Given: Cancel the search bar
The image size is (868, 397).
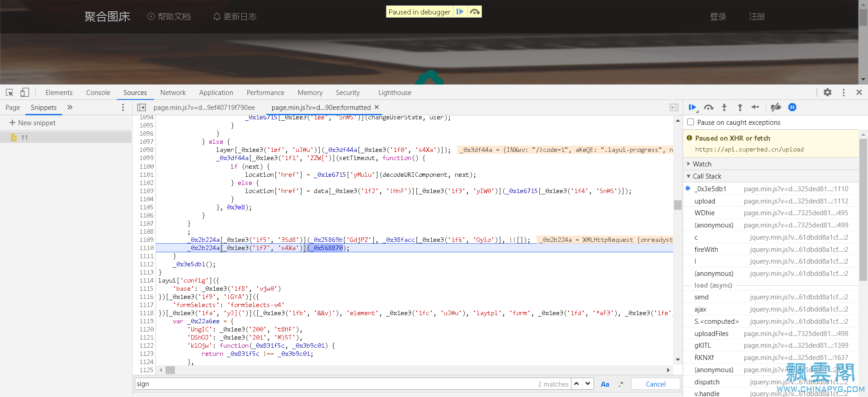Looking at the screenshot, I should click(656, 384).
